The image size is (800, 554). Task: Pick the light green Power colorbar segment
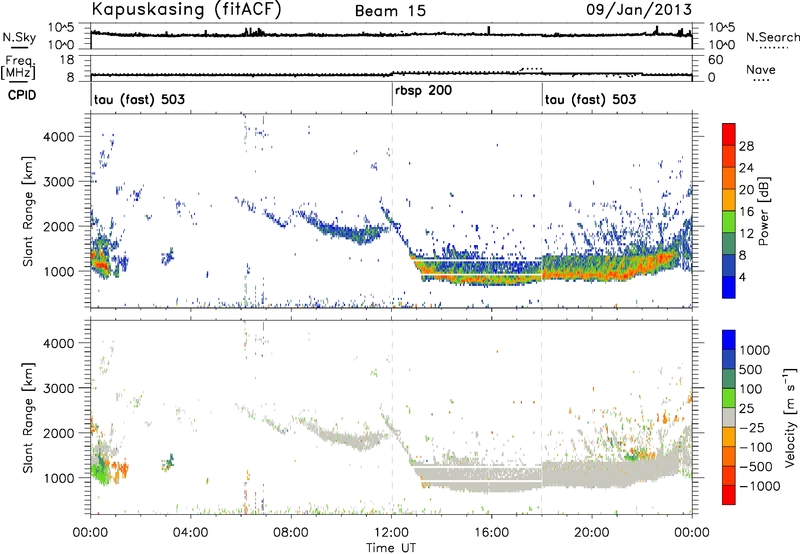(729, 222)
